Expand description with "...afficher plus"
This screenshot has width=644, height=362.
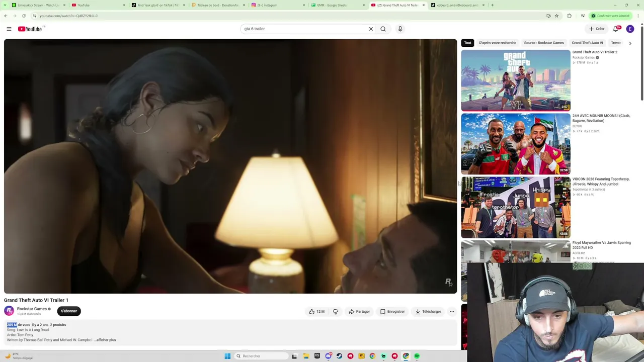point(105,340)
